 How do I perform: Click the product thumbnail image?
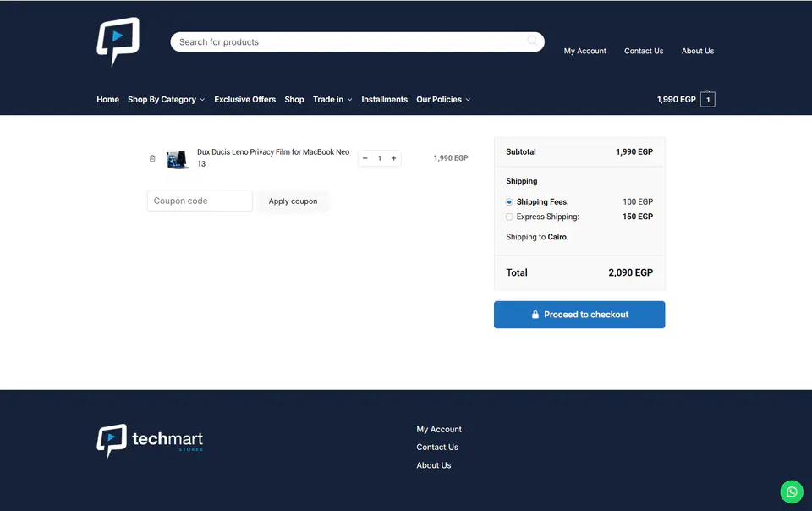click(x=177, y=159)
